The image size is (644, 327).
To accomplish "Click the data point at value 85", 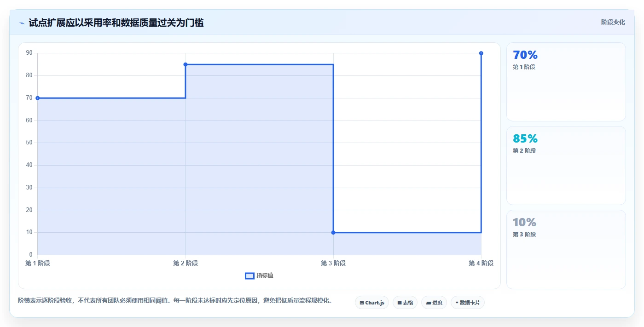I will [186, 64].
